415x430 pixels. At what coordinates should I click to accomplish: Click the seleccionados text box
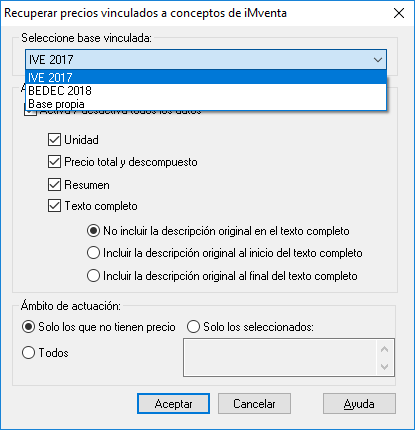pyautogui.click(x=280, y=358)
